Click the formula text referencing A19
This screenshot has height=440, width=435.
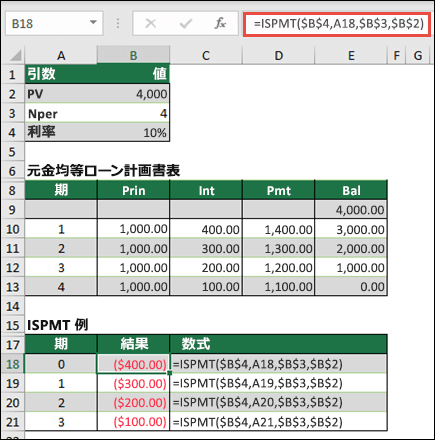(258, 383)
